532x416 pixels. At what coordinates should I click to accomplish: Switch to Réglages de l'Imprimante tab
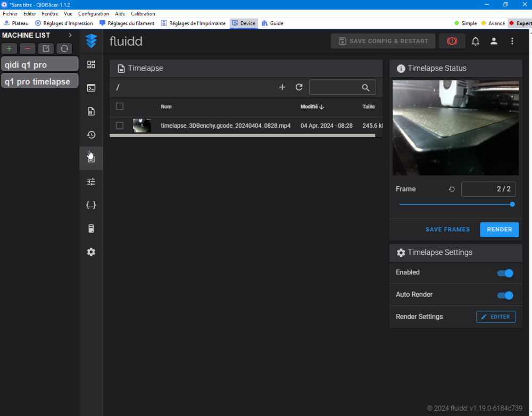tap(194, 23)
